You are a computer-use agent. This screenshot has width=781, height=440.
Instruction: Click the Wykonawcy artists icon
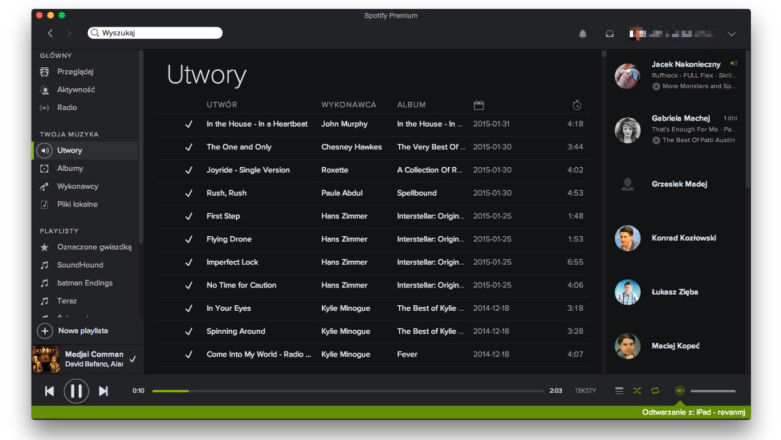pos(44,186)
